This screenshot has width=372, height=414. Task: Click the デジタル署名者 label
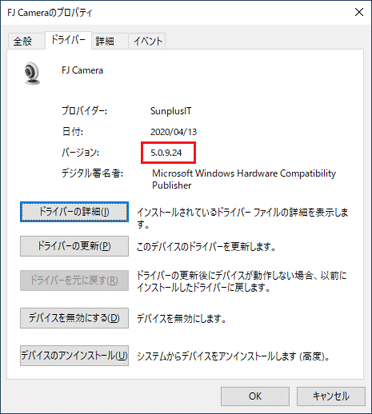click(x=92, y=173)
